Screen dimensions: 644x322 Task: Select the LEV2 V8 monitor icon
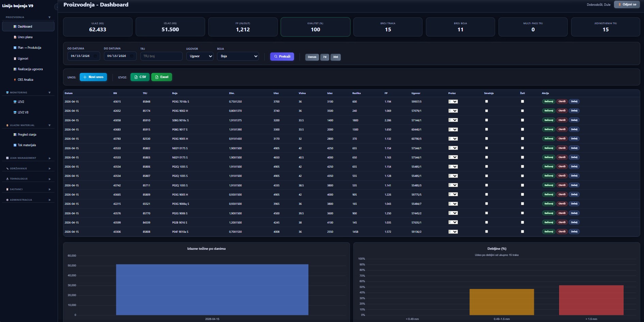15,112
